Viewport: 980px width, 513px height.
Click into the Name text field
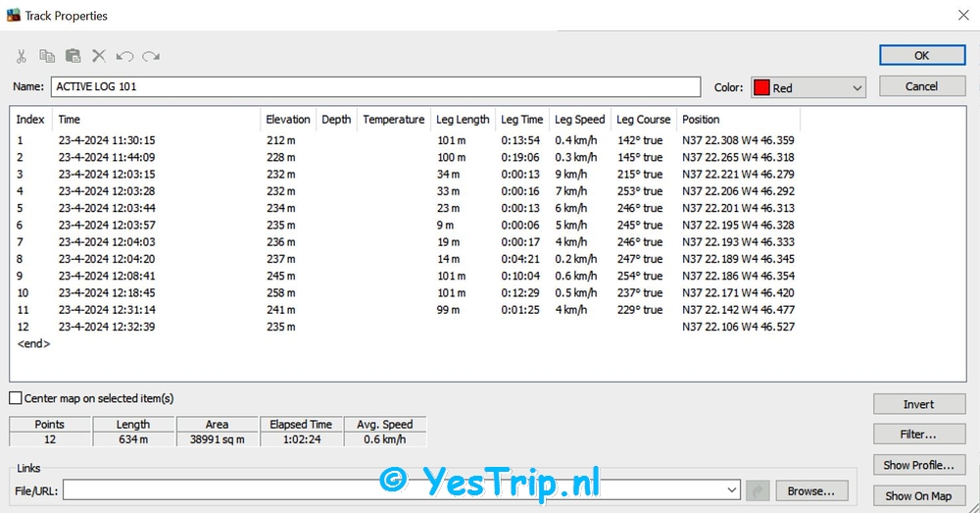click(x=375, y=87)
